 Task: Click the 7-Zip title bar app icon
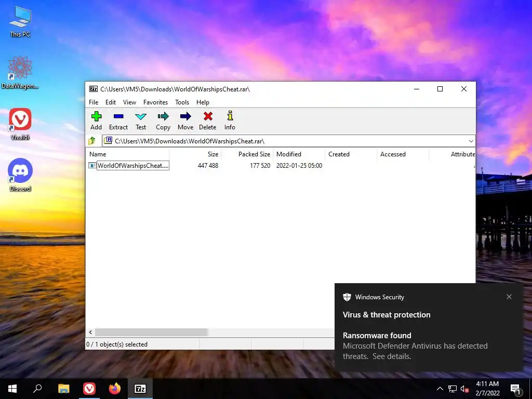point(94,89)
